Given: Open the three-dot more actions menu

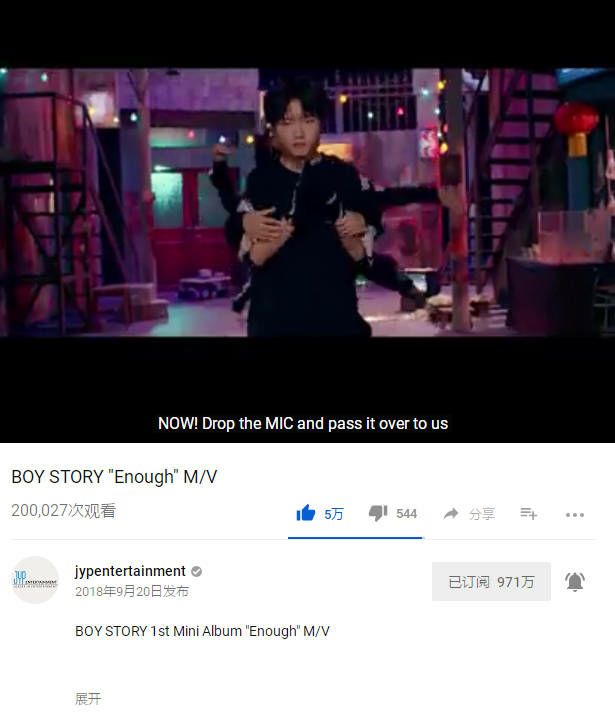Looking at the screenshot, I should click(575, 515).
